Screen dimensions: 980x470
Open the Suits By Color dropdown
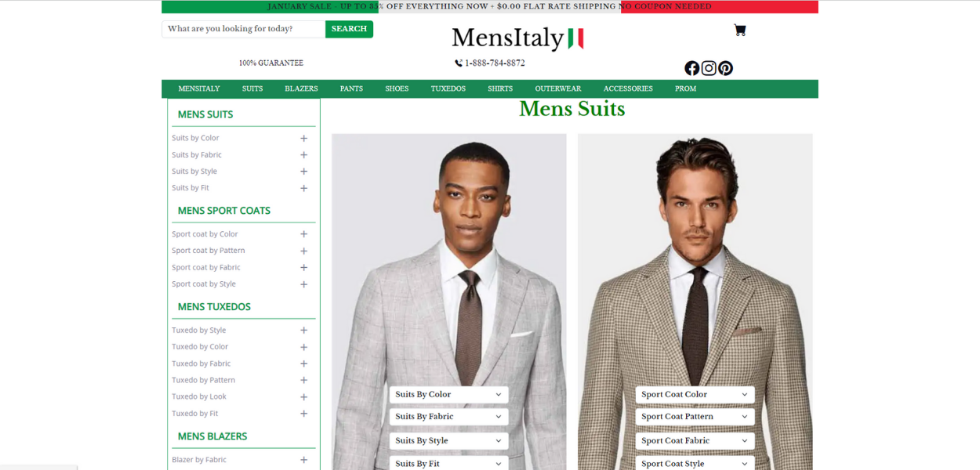(448, 395)
